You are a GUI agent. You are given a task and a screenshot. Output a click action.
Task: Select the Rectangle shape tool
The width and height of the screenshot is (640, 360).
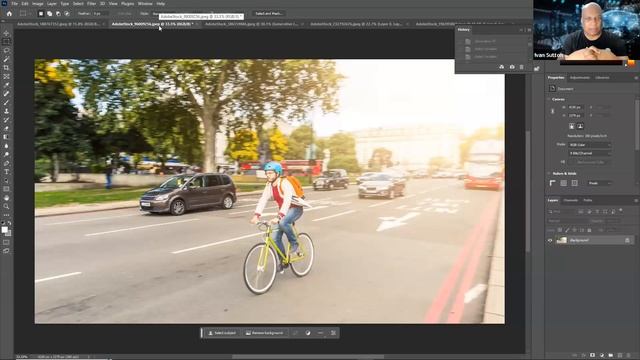pos(6,189)
